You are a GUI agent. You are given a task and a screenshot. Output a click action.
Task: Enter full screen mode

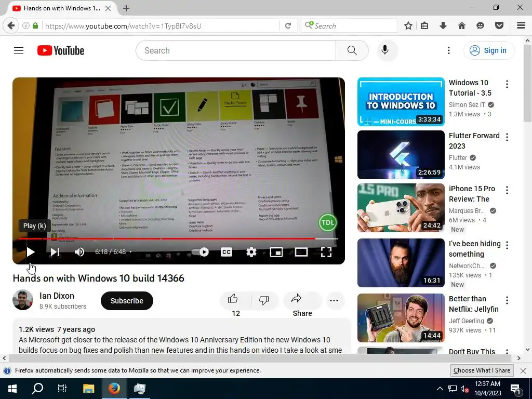[326, 252]
